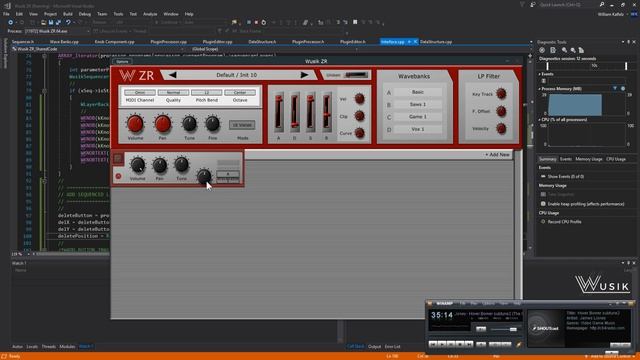Open Wavebank C Game 1 selector

tap(418, 117)
